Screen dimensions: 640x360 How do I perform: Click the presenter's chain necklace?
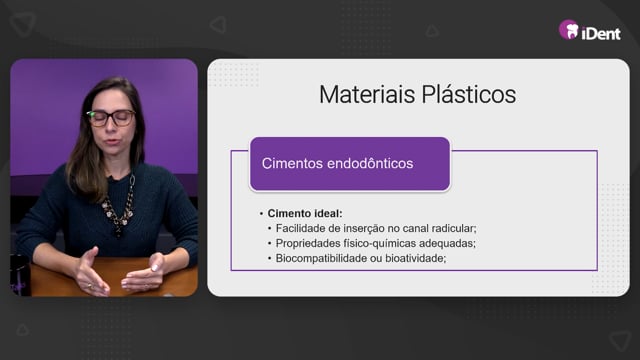point(120,206)
